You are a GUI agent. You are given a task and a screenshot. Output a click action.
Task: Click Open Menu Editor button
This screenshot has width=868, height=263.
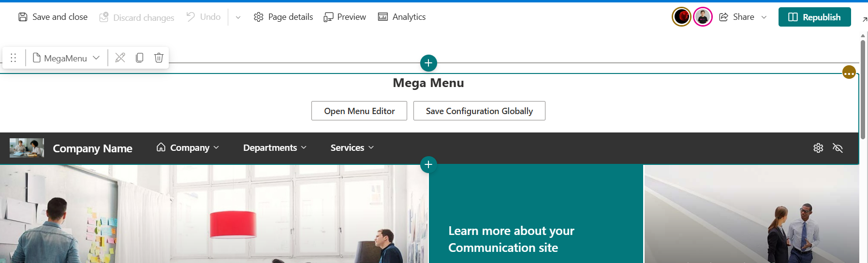pos(359,111)
